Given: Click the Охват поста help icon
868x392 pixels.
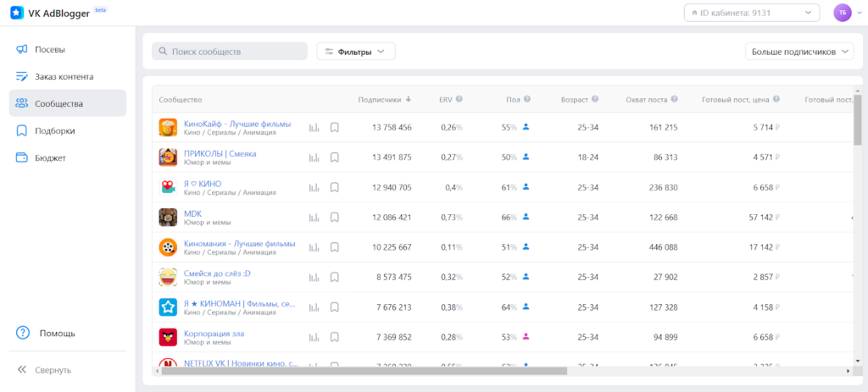Looking at the screenshot, I should click(674, 99).
